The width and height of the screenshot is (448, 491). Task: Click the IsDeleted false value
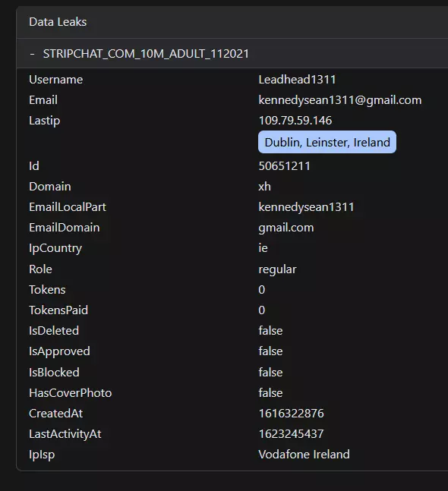point(270,331)
